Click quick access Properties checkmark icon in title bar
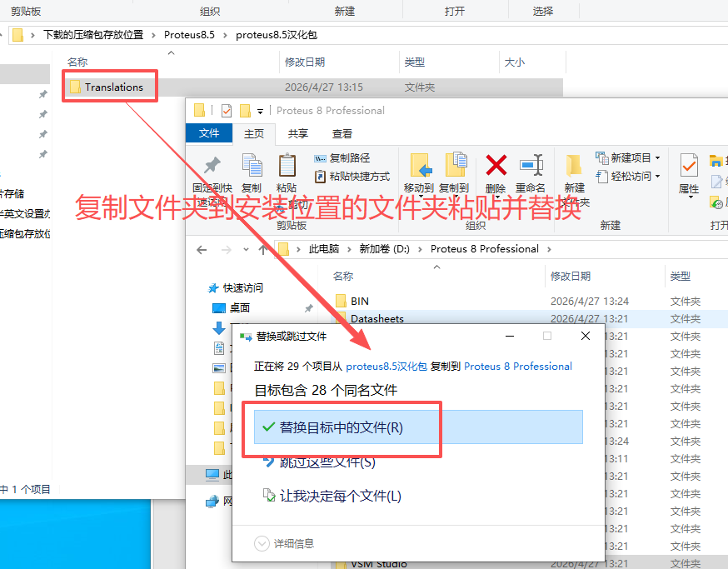Image resolution: width=728 pixels, height=569 pixels. tap(227, 111)
